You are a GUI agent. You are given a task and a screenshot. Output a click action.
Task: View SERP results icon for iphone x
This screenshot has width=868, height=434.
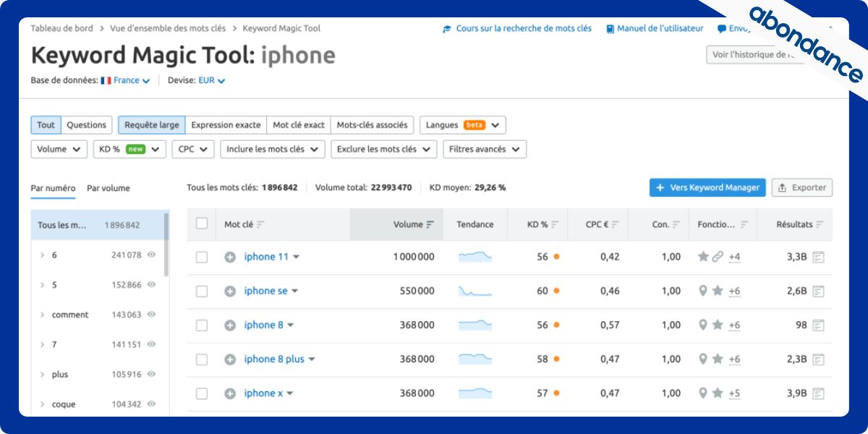818,393
